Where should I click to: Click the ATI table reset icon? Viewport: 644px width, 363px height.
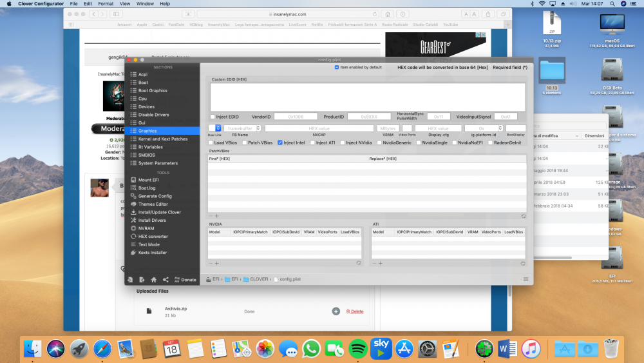[523, 263]
